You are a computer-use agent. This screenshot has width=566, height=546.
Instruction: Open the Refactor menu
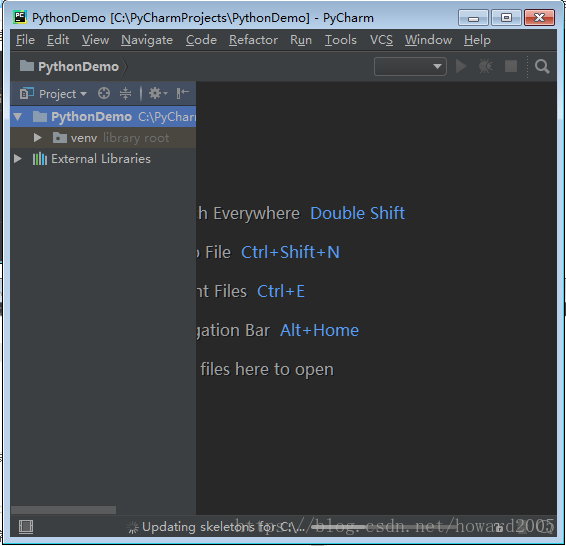(x=253, y=40)
